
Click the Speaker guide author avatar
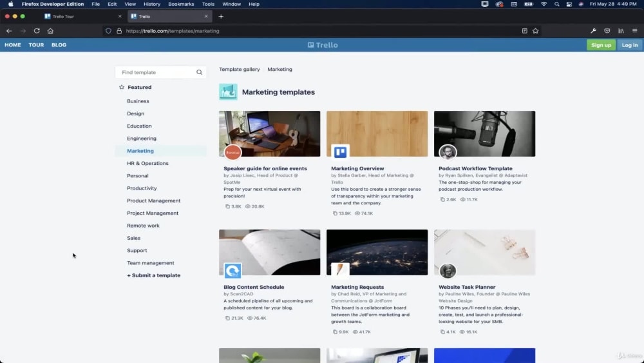pyautogui.click(x=232, y=153)
